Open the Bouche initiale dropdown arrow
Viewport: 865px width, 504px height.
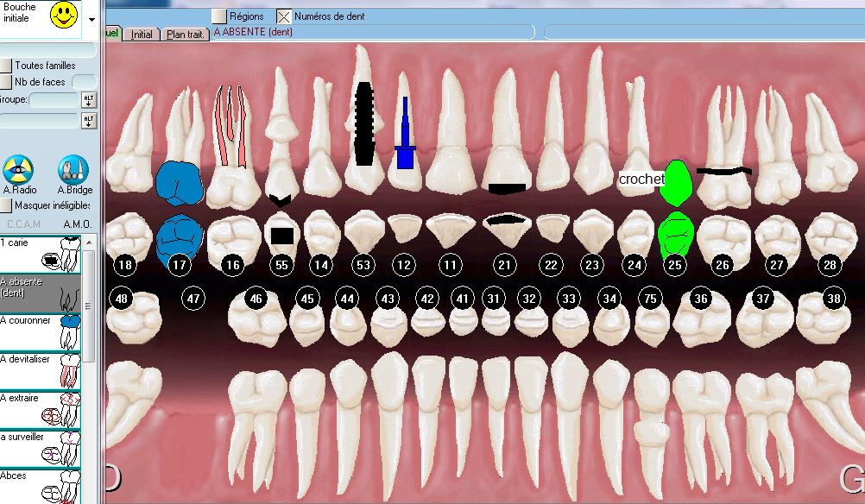(92, 18)
